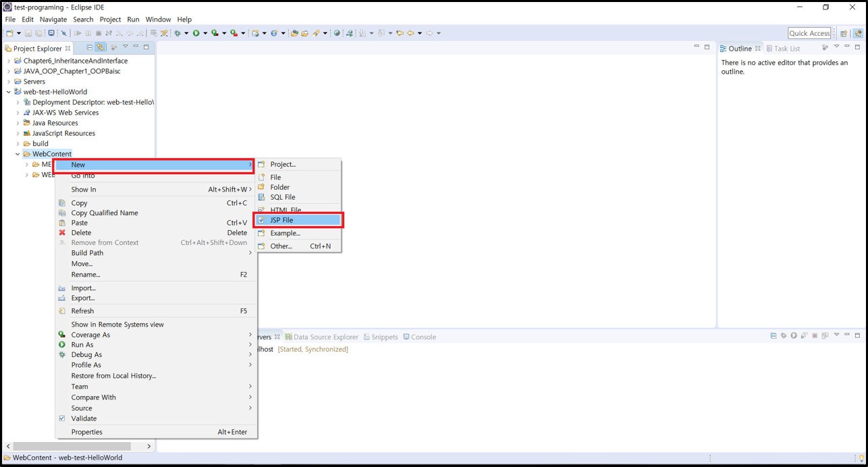The image size is (868, 467).
Task: Open Run As submenu
Action: [155, 345]
